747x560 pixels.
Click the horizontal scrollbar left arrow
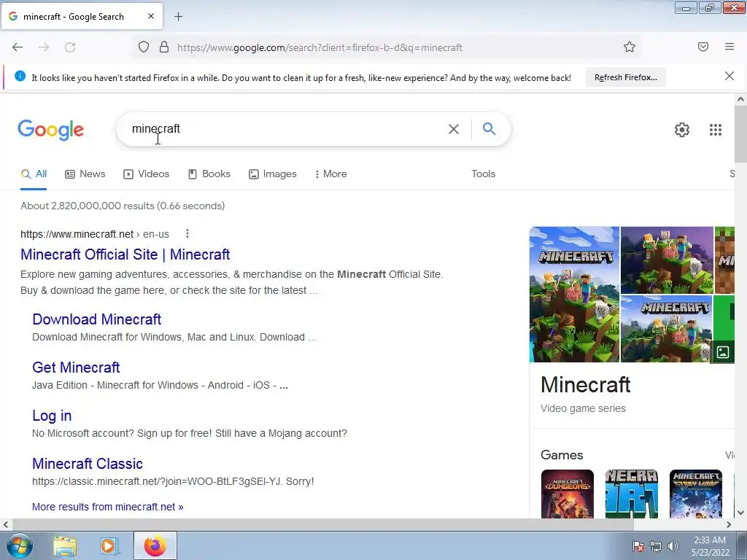point(6,524)
